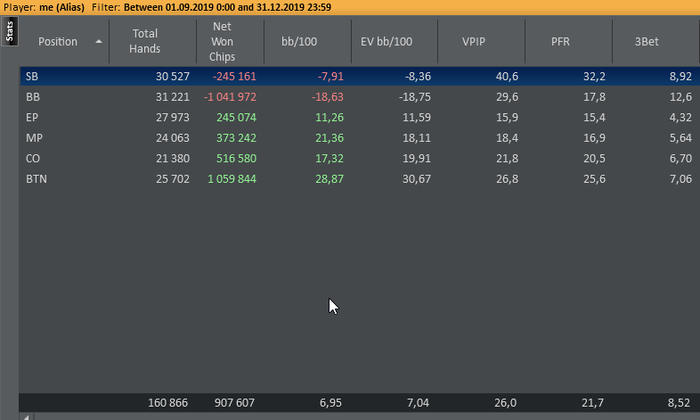Image resolution: width=700 pixels, height=420 pixels.
Task: Sort by the VPIP column
Action: (x=476, y=42)
